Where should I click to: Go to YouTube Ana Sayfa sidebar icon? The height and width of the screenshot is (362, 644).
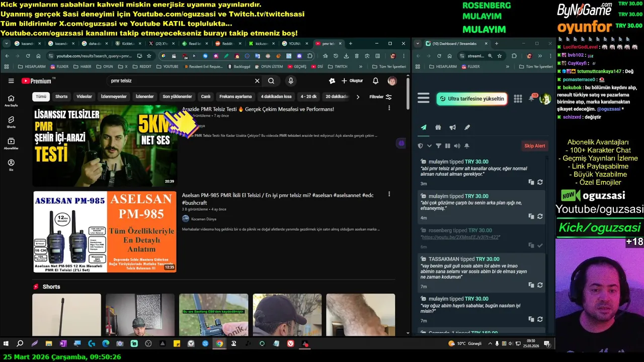tap(11, 101)
